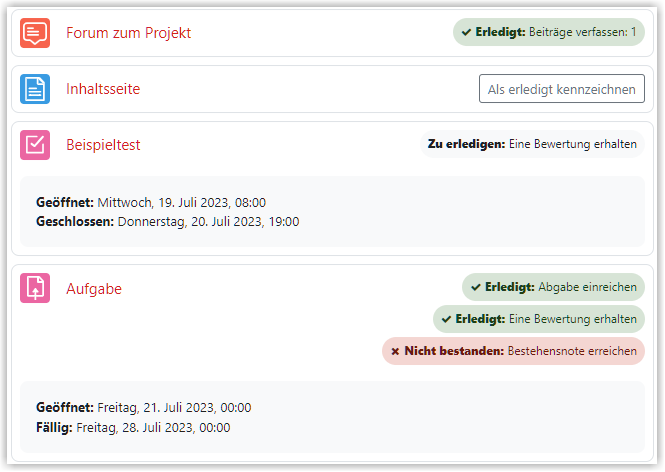Click the Aufgabe Fällig date line

coord(133,427)
